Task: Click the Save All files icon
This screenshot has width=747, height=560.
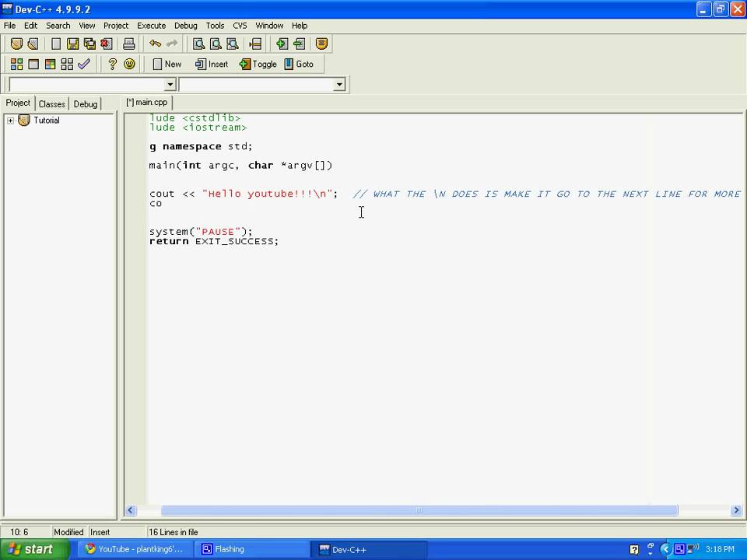Action: click(x=89, y=44)
